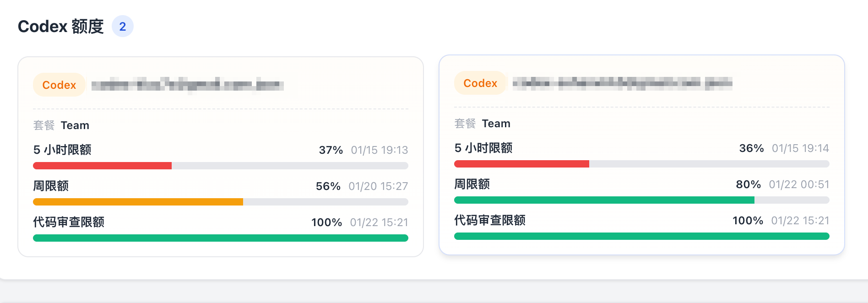Click the 套餐 Team label in left card
Viewport: 868px width, 303px height.
pyautogui.click(x=61, y=125)
